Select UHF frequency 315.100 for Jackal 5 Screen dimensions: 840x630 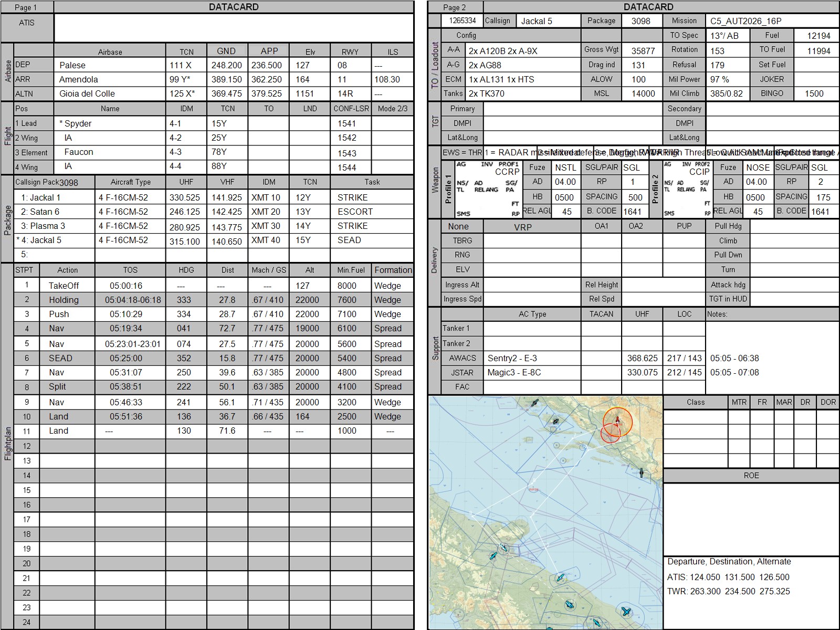pos(186,241)
